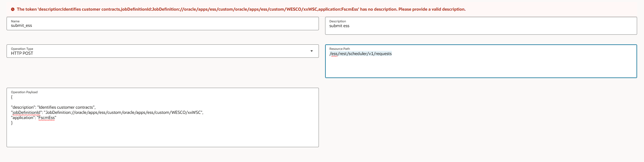
Task: Click the Resource Path text area
Action: coord(481,61)
